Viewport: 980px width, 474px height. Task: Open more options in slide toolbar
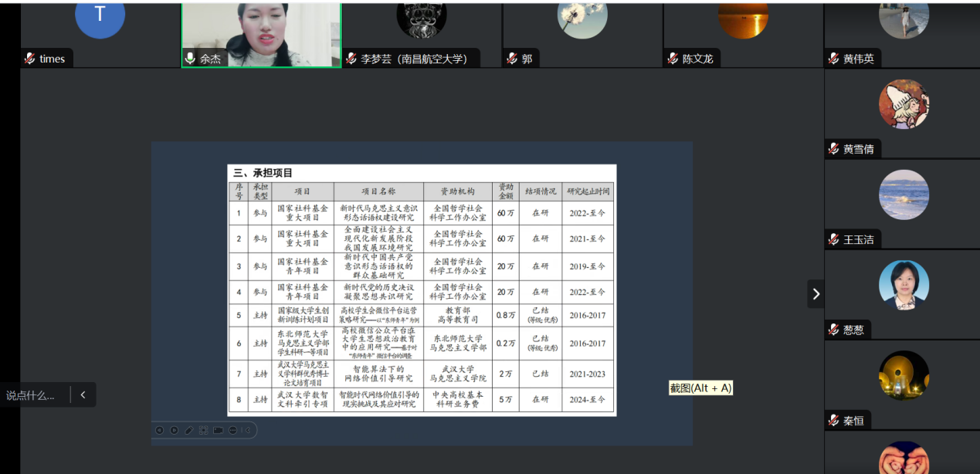[x=232, y=430]
